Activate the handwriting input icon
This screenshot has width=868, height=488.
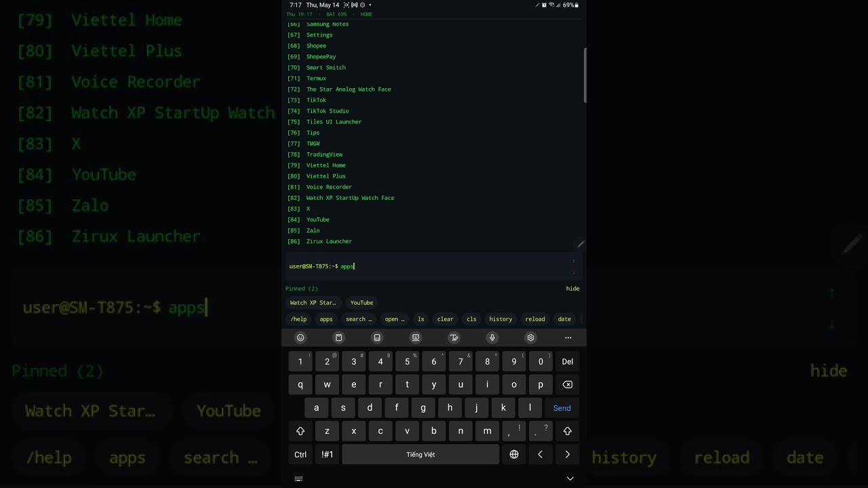pos(454,338)
